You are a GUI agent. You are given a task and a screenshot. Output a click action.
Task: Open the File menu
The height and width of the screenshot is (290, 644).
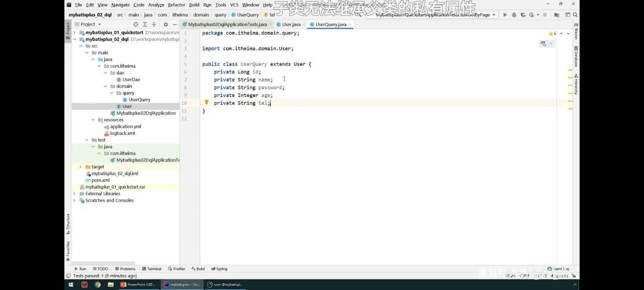[x=78, y=5]
